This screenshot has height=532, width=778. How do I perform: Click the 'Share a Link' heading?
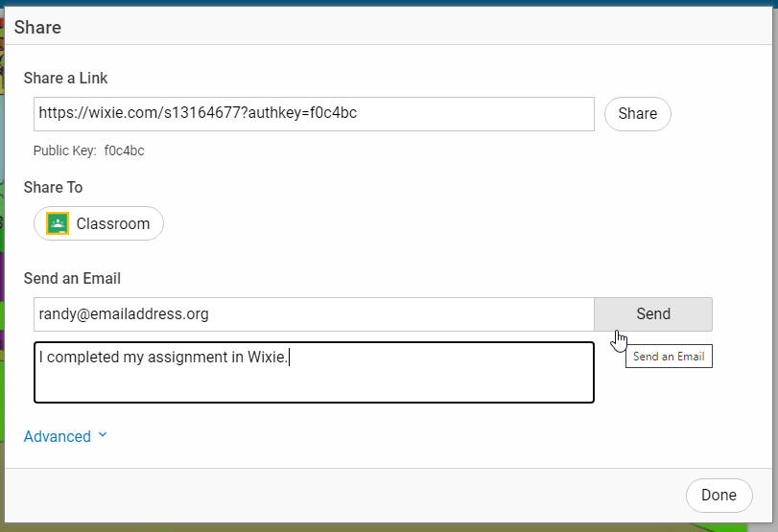coord(65,78)
